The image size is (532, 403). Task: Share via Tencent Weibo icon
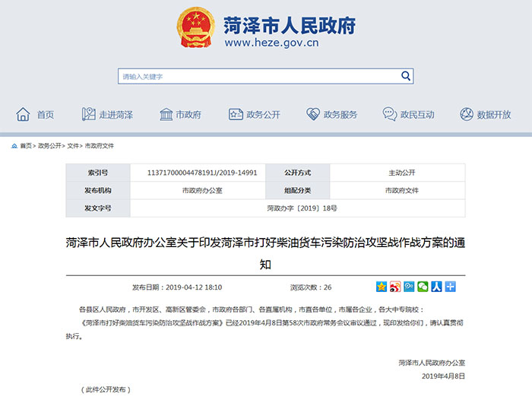(x=409, y=287)
